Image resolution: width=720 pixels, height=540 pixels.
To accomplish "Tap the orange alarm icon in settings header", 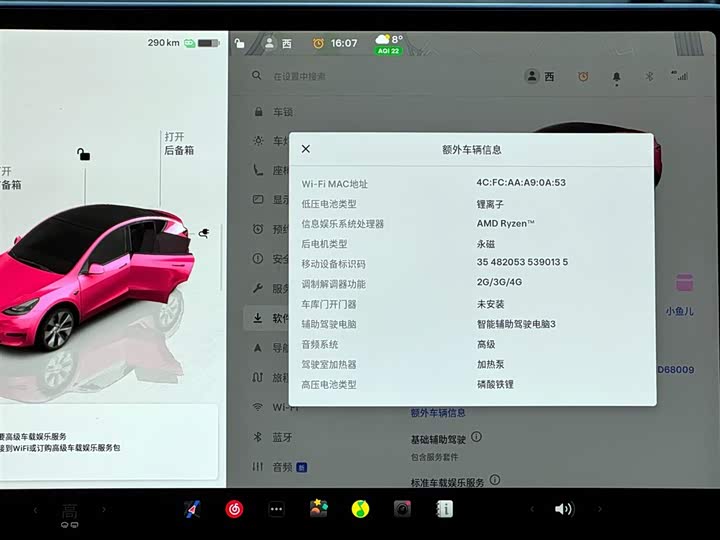I will point(583,76).
